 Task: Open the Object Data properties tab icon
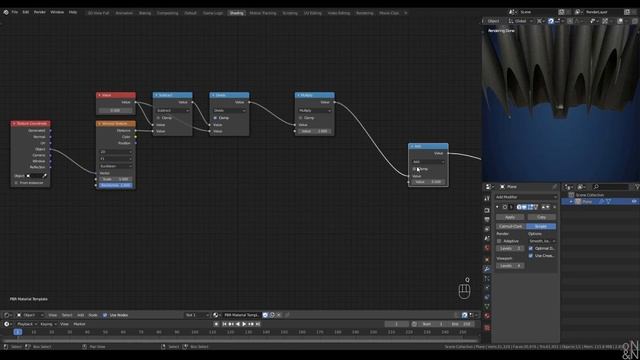point(487,306)
